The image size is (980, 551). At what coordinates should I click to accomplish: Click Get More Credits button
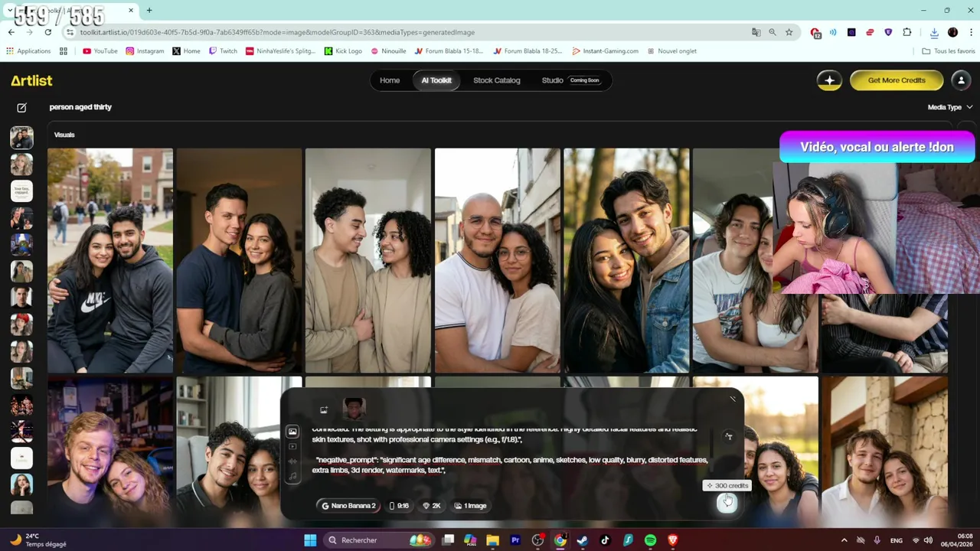pyautogui.click(x=897, y=80)
